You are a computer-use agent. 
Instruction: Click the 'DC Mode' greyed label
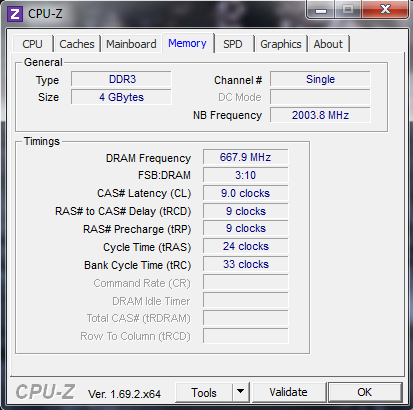pyautogui.click(x=240, y=97)
